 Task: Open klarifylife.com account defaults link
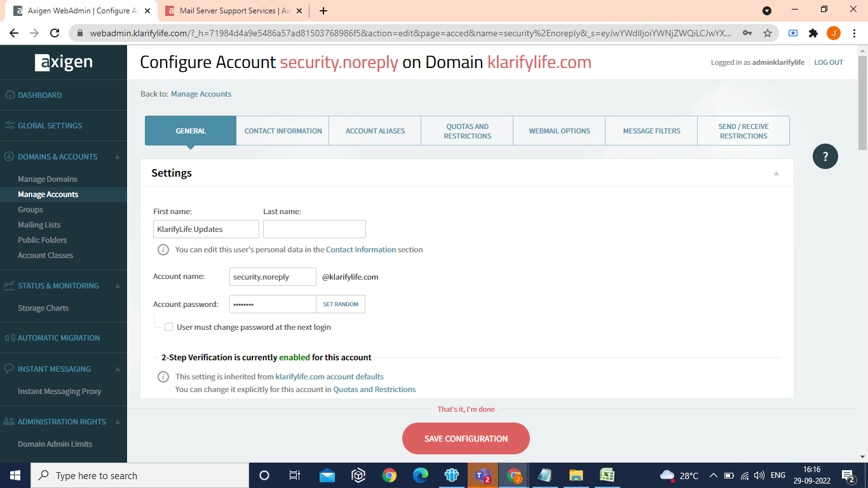click(330, 377)
